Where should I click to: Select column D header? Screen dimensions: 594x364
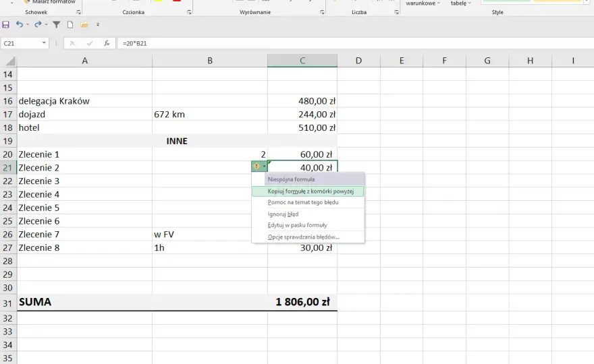(358, 61)
